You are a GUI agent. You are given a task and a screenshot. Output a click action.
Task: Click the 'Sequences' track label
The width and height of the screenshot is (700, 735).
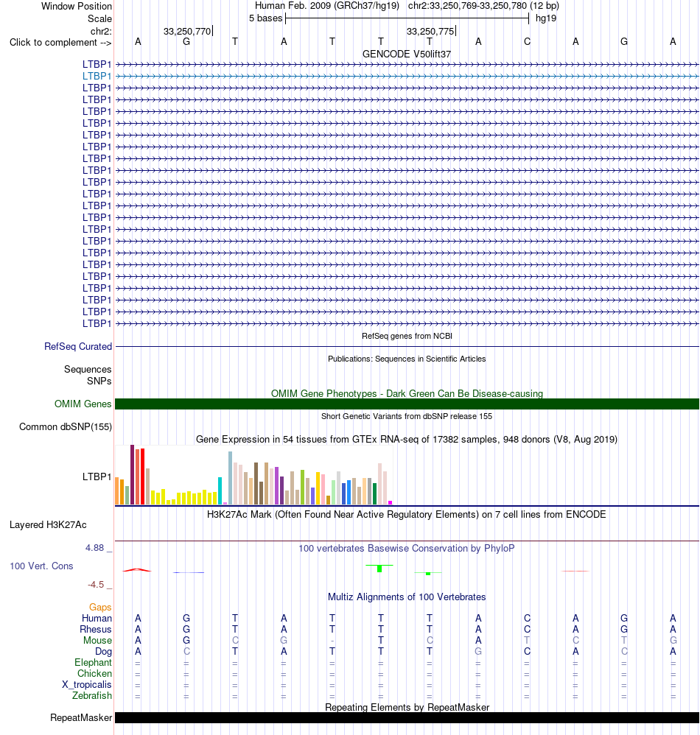point(88,370)
